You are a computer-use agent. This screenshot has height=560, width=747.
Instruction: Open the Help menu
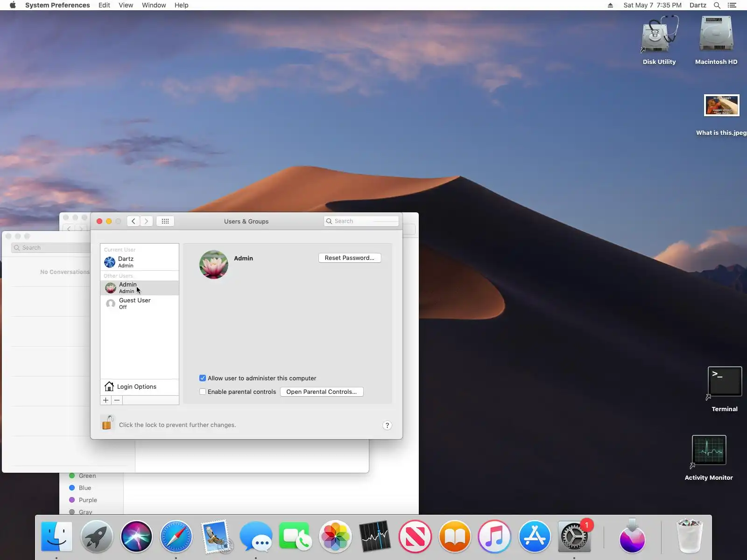181,5
